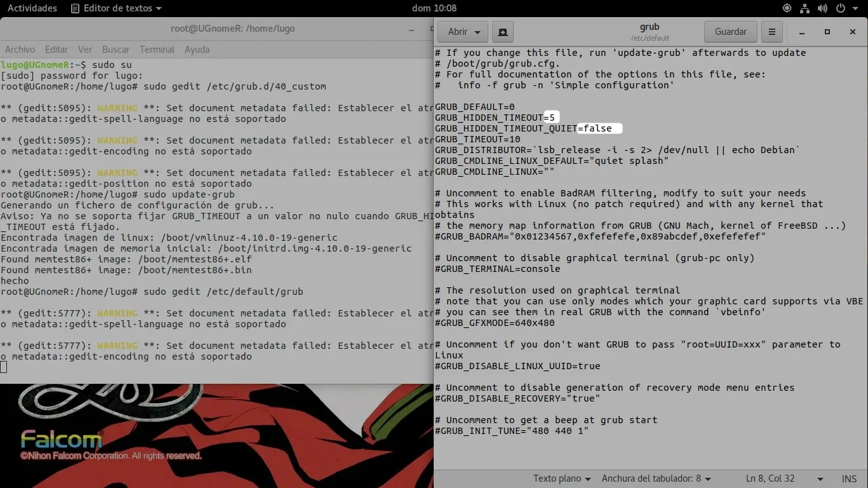
Task: Toggle overwrite mode via the INS indicator
Action: tap(849, 478)
